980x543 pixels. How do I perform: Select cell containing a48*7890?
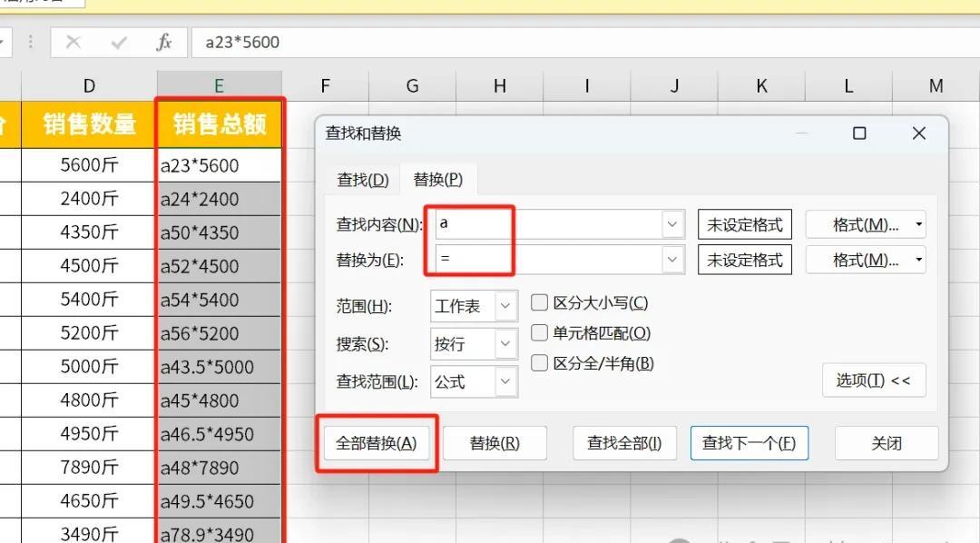[219, 468]
